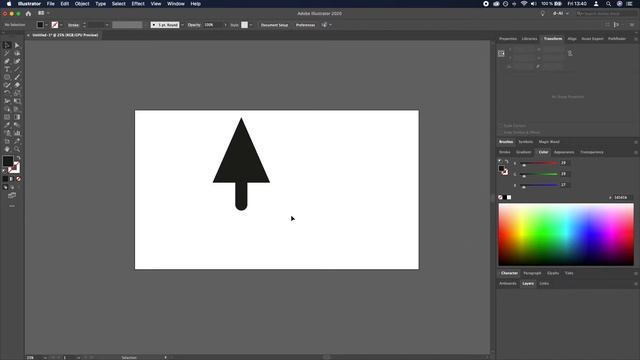Click the Change Screen Mode icon

click(x=12, y=196)
